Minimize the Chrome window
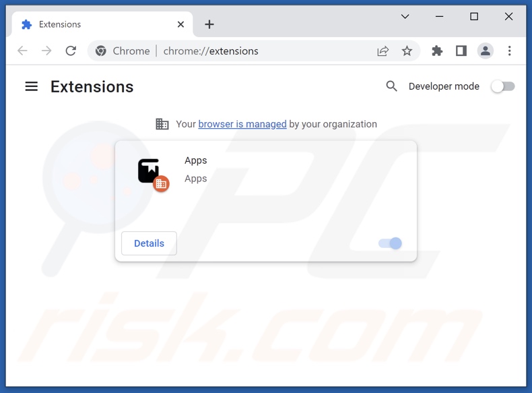Image resolution: width=532 pixels, height=393 pixels. coord(439,16)
